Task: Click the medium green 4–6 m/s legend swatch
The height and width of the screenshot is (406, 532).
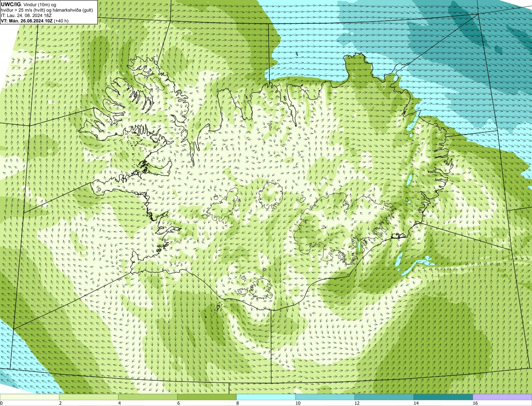Action: [x=148, y=397]
